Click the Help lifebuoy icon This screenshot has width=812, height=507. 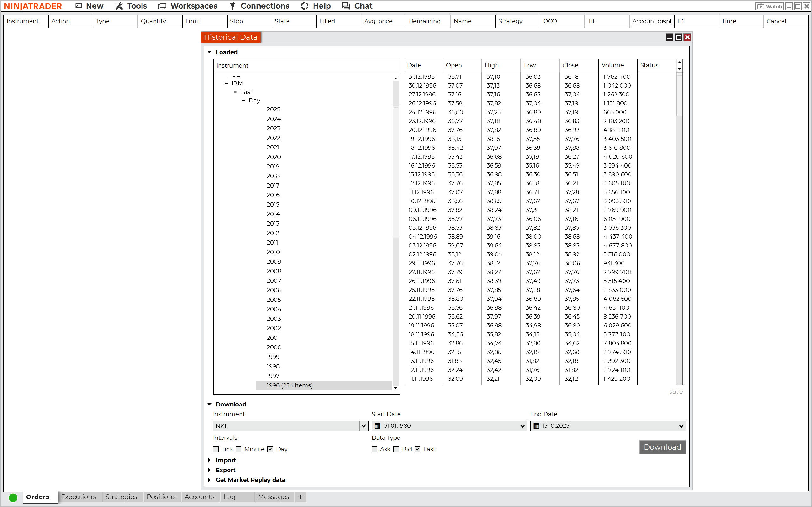pyautogui.click(x=304, y=6)
